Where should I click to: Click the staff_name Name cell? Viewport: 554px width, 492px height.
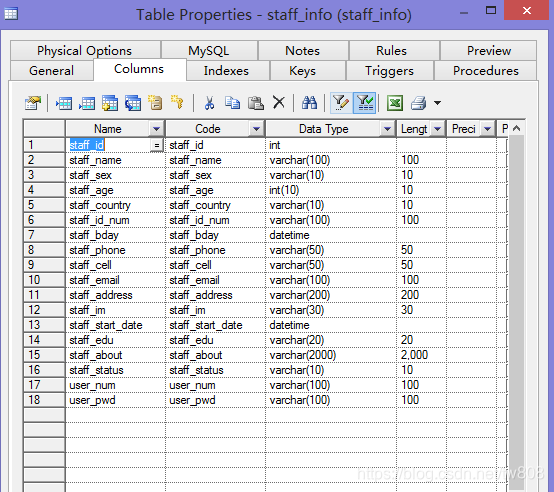point(115,160)
